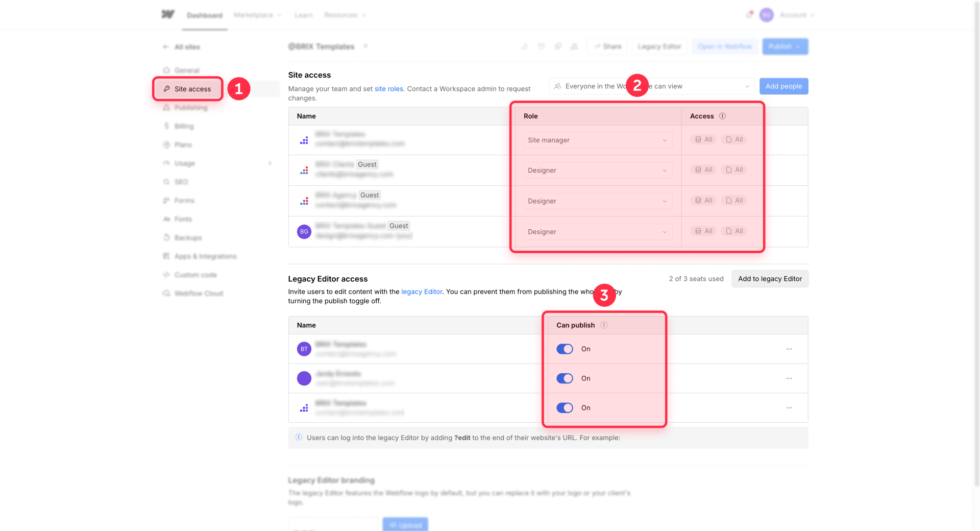Open Fonts settings in sidebar
The image size is (980, 531).
[x=178, y=219]
